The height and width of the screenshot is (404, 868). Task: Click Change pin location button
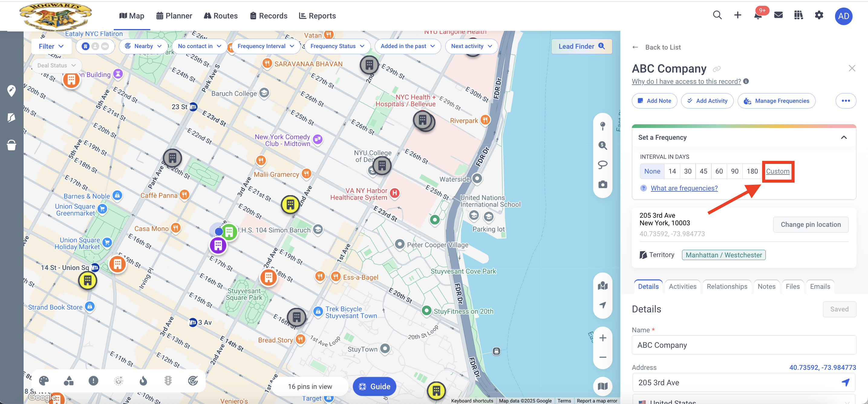(x=811, y=224)
